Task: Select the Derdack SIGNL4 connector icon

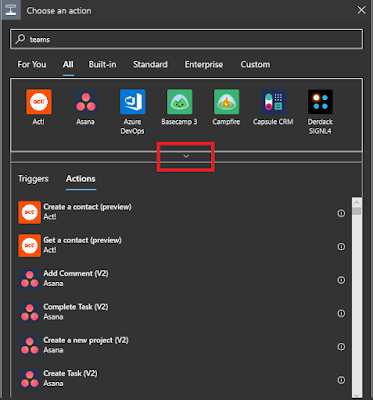Action: click(320, 102)
